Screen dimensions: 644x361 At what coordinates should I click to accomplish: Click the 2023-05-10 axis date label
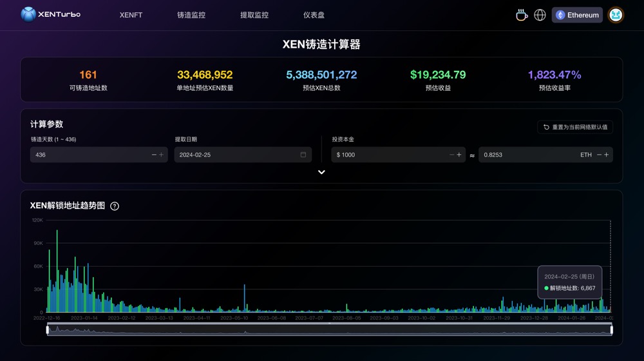click(234, 318)
